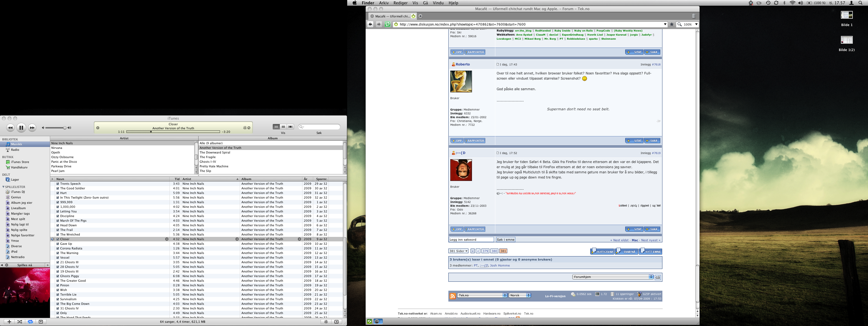Viewport: 868px width, 326px height.
Task: Open the Rediger menu
Action: point(401,3)
